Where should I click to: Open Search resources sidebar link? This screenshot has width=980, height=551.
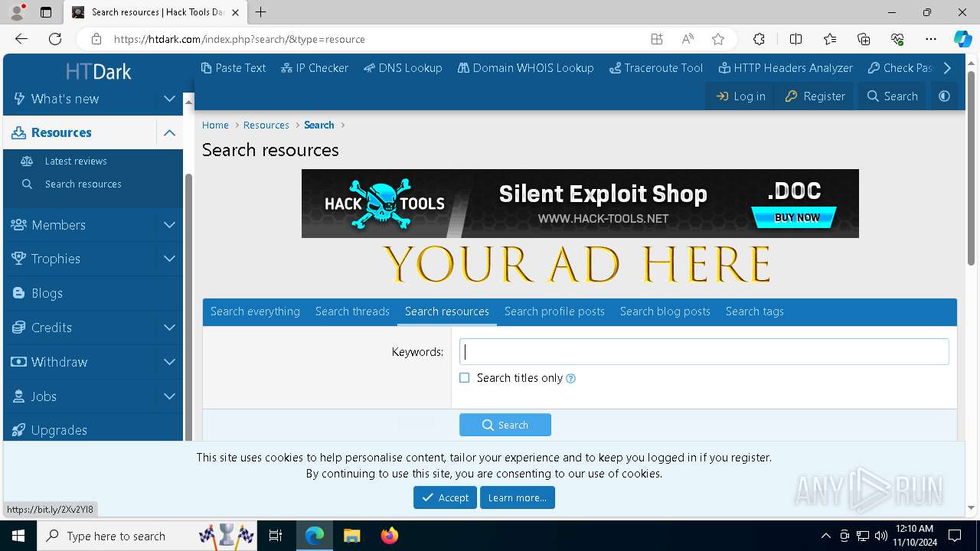click(83, 184)
